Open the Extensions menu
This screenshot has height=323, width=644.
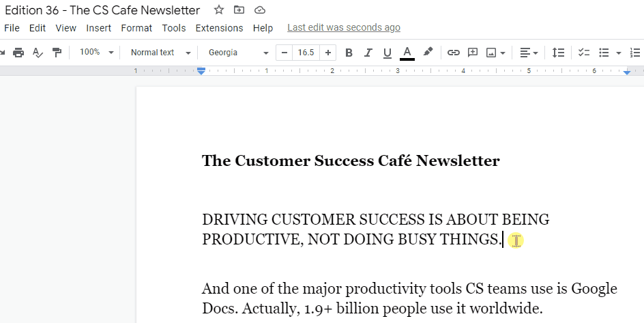pos(219,28)
